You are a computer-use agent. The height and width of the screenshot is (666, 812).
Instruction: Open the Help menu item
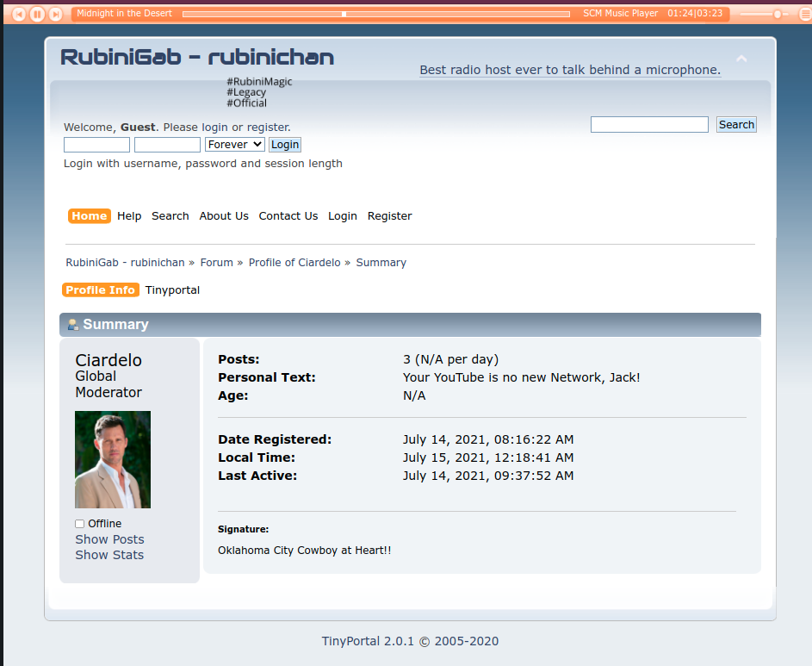tap(129, 216)
